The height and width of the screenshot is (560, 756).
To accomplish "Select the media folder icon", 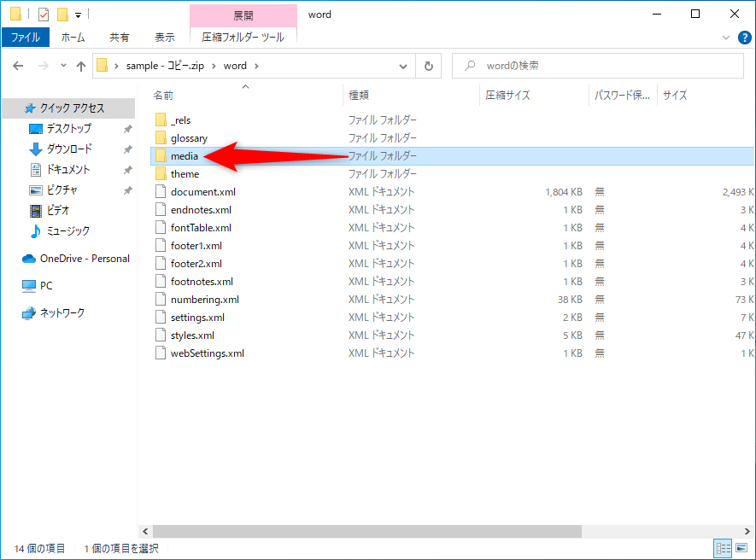I will tap(161, 155).
